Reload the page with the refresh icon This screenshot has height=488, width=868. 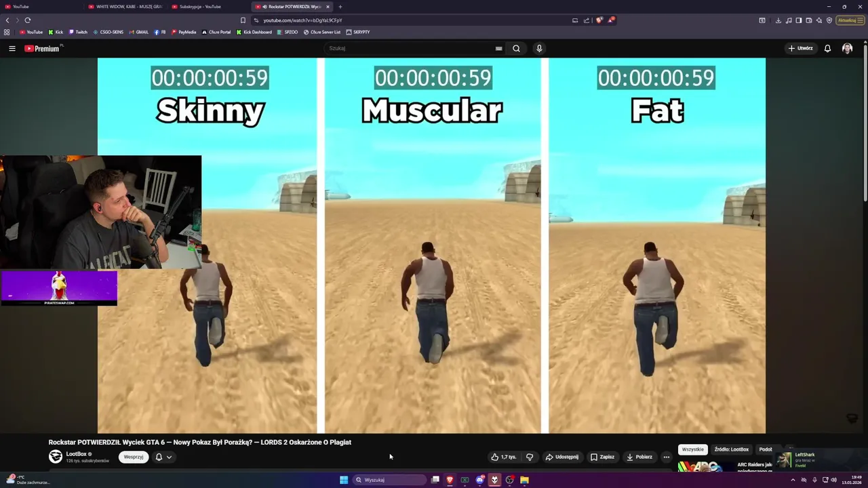click(28, 20)
